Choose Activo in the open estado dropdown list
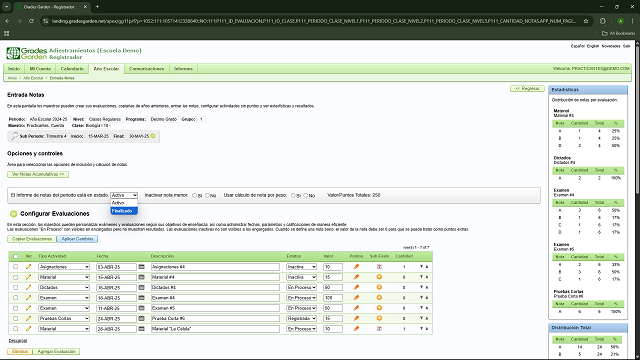The width and height of the screenshot is (640, 360). point(124,203)
